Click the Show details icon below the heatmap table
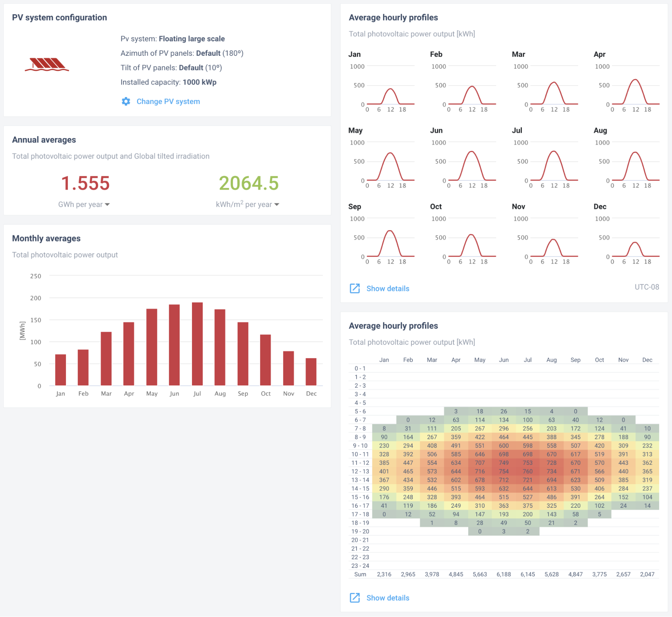 (355, 598)
